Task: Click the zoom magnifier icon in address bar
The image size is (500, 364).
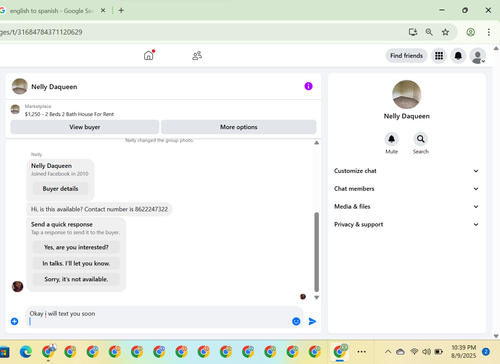Action: 429,32
